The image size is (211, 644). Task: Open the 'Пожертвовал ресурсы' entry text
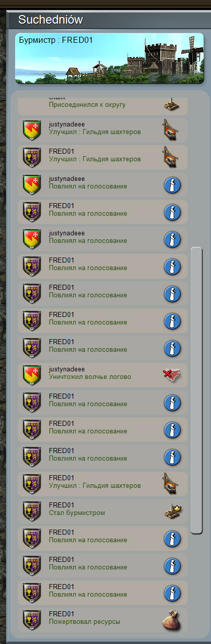(84, 622)
